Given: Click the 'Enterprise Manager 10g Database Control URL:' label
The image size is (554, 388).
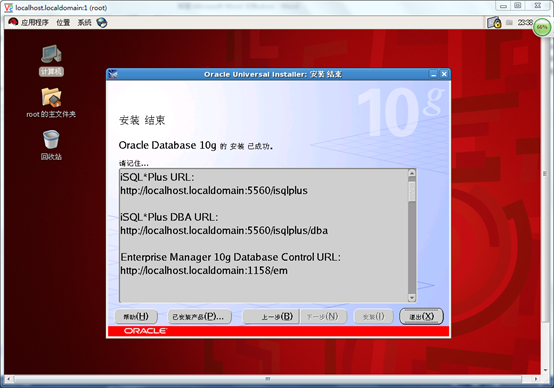Looking at the screenshot, I should (230, 257).
